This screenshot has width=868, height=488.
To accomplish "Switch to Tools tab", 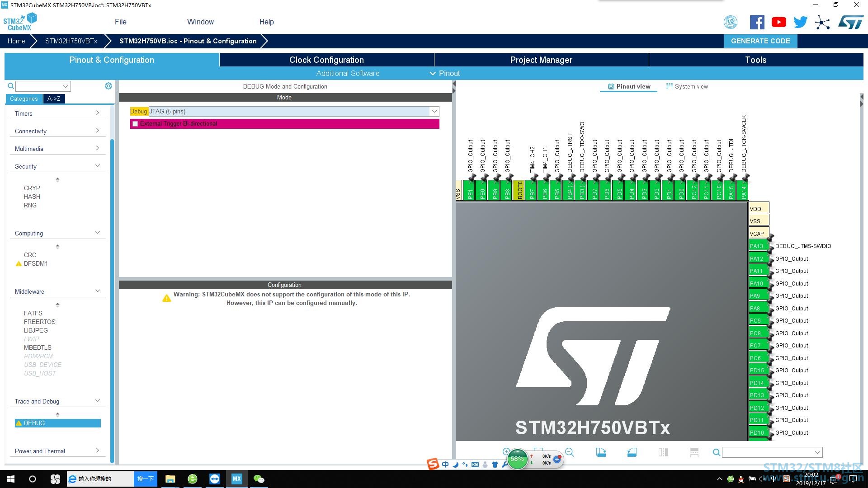I will 756,60.
